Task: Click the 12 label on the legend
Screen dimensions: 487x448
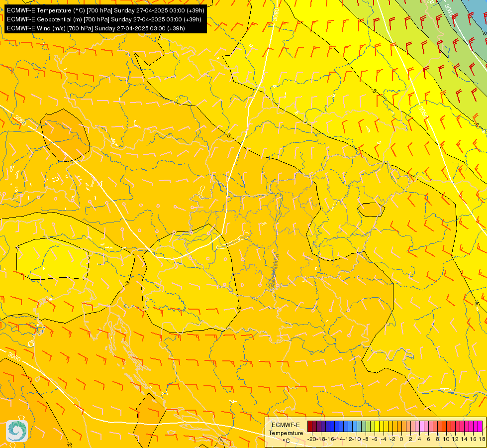Action: pyautogui.click(x=455, y=439)
